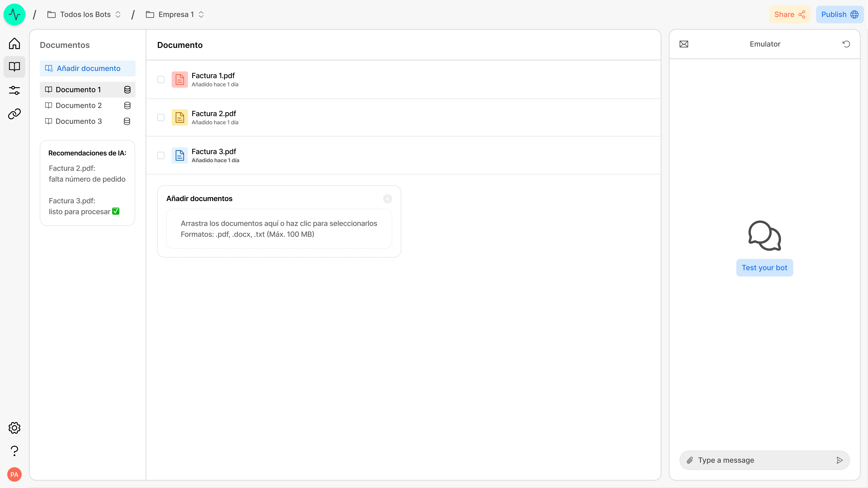This screenshot has height=488, width=868.
Task: Open the help question mark icon
Action: tap(14, 451)
